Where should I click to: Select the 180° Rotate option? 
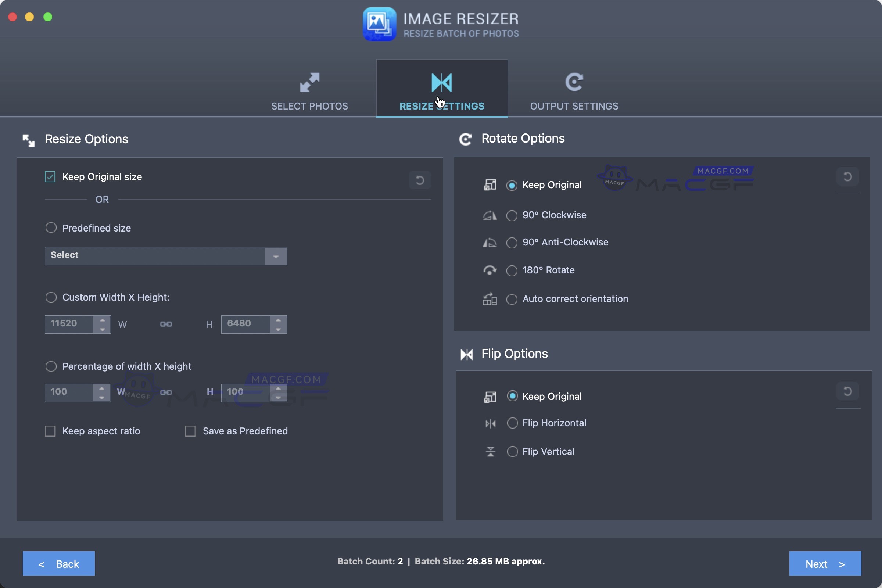pyautogui.click(x=512, y=270)
